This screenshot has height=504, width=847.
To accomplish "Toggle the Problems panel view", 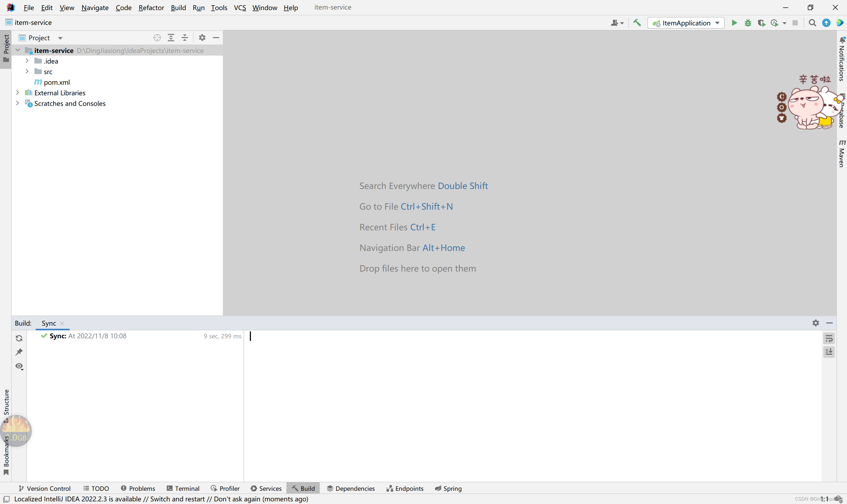I will click(138, 488).
